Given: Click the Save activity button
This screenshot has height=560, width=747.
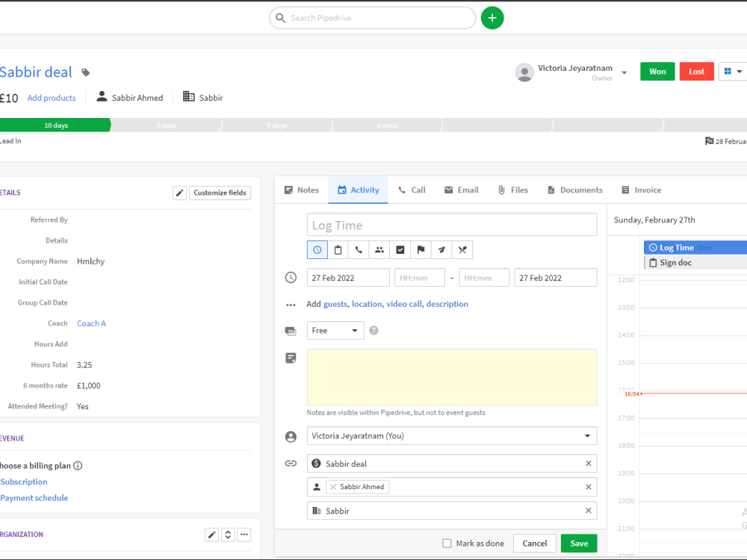Looking at the screenshot, I should [579, 544].
